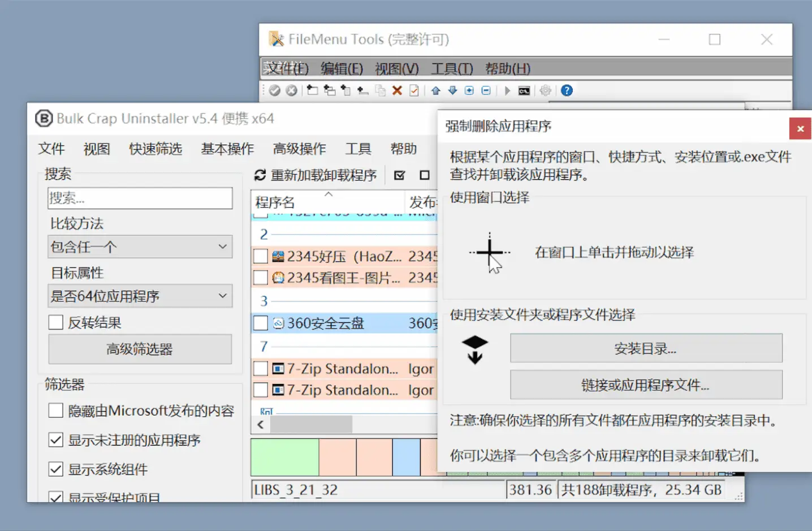Click the blue block in size treemap

[x=406, y=457]
